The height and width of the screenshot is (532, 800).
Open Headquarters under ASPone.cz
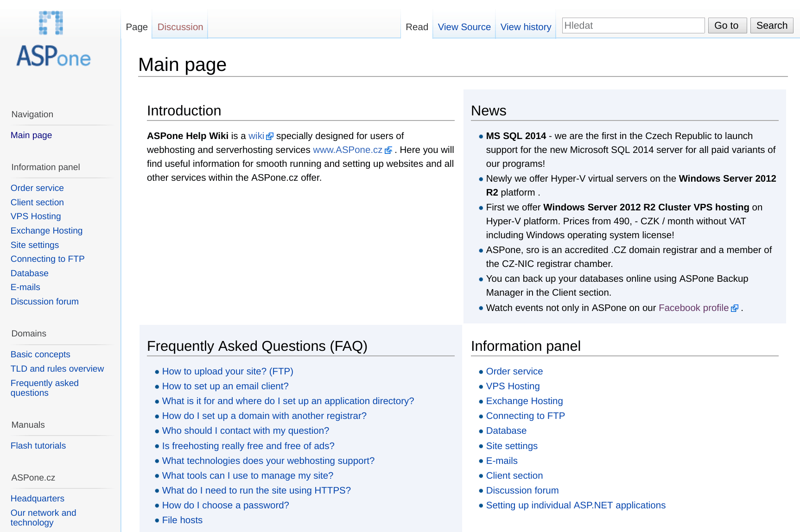point(37,499)
